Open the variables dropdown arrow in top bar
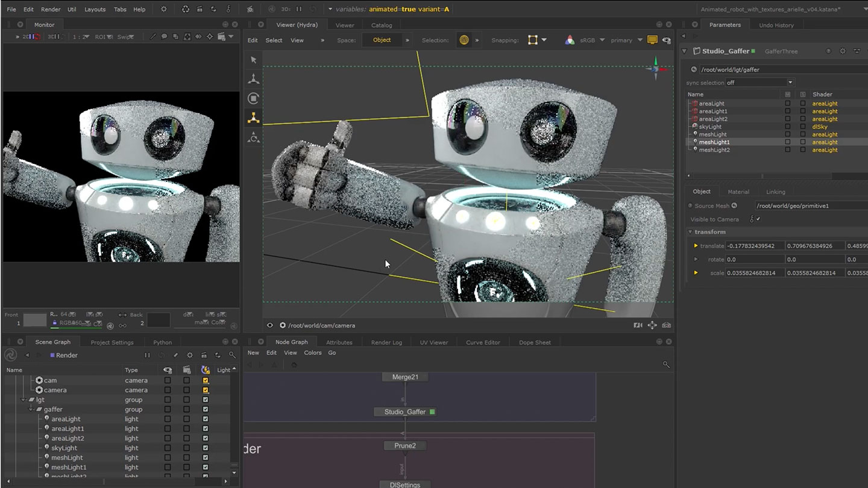 (x=330, y=9)
